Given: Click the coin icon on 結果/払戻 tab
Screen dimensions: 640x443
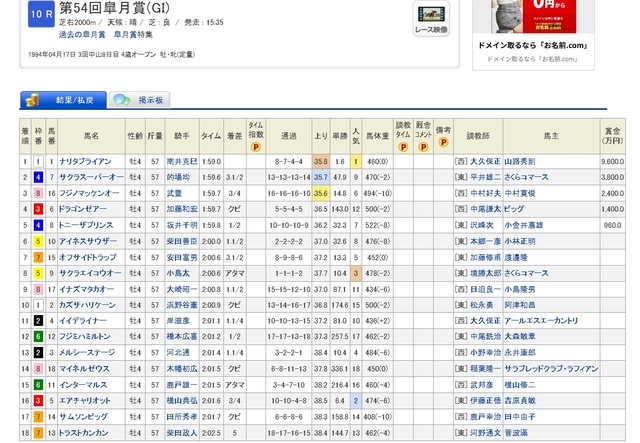Looking at the screenshot, I should click(33, 100).
